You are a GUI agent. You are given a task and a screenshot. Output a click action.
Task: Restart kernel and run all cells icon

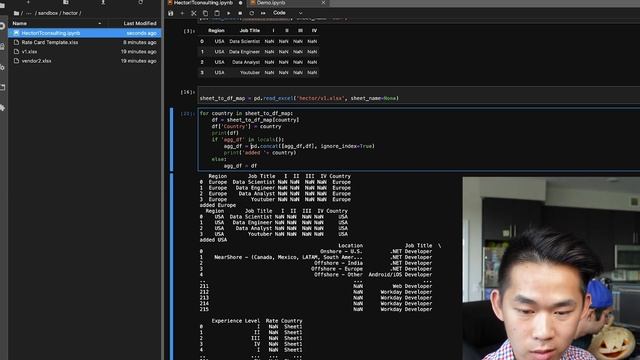pos(263,13)
